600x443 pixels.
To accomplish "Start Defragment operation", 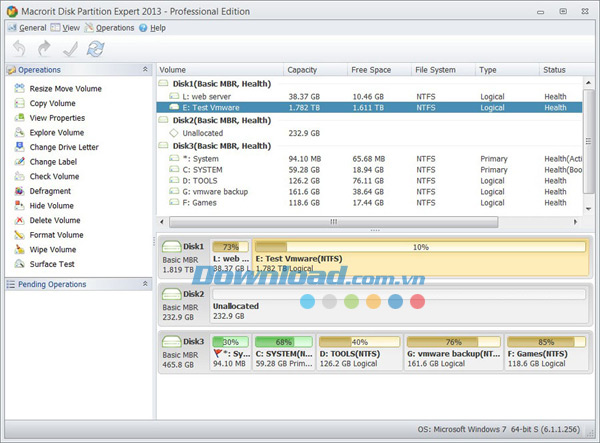I will click(42, 191).
